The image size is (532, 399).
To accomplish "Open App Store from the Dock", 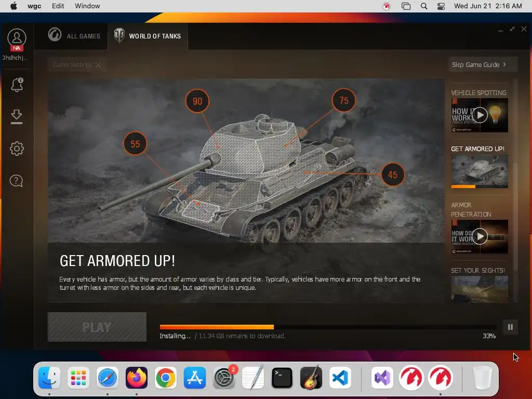I will [195, 378].
